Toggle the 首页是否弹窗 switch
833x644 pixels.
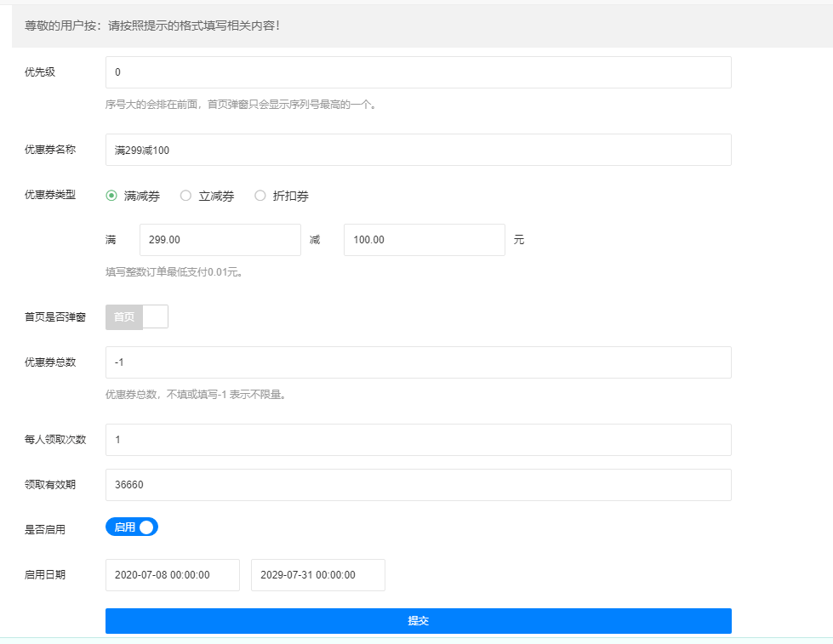tap(137, 316)
